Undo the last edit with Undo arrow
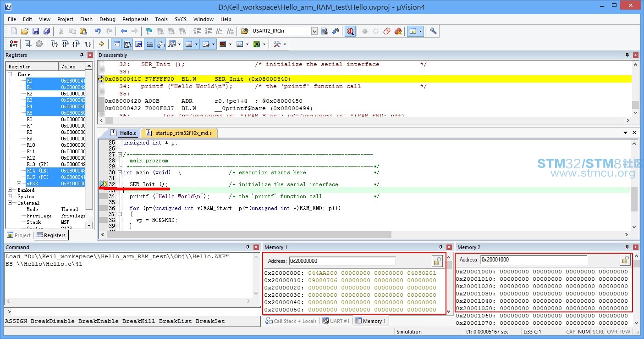The image size is (644, 339). coord(98,31)
